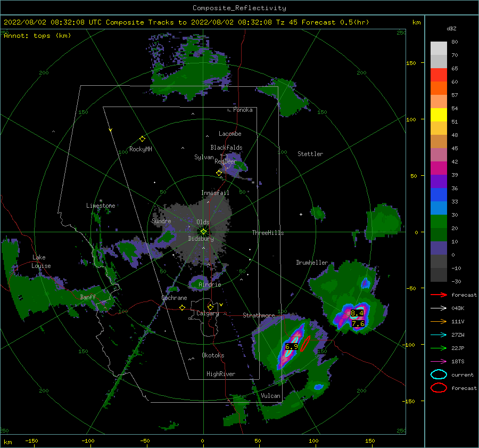
Task: Click the Okotoks label
Action: (x=213, y=355)
